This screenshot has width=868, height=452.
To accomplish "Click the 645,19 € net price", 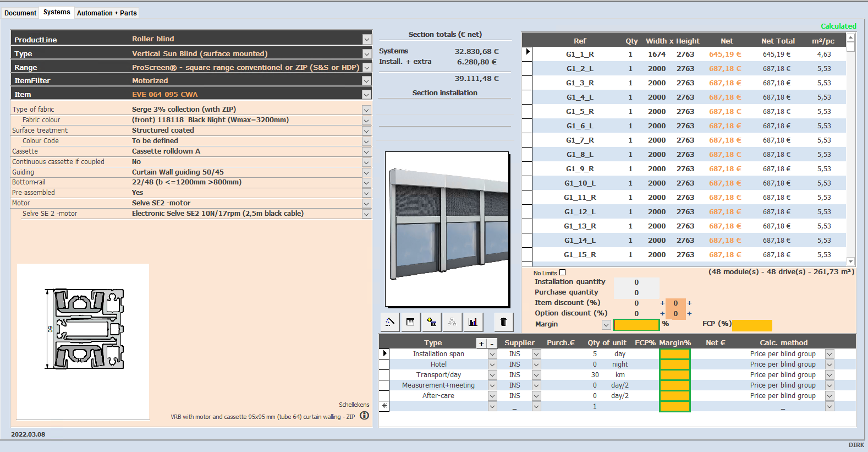I will (x=725, y=55).
